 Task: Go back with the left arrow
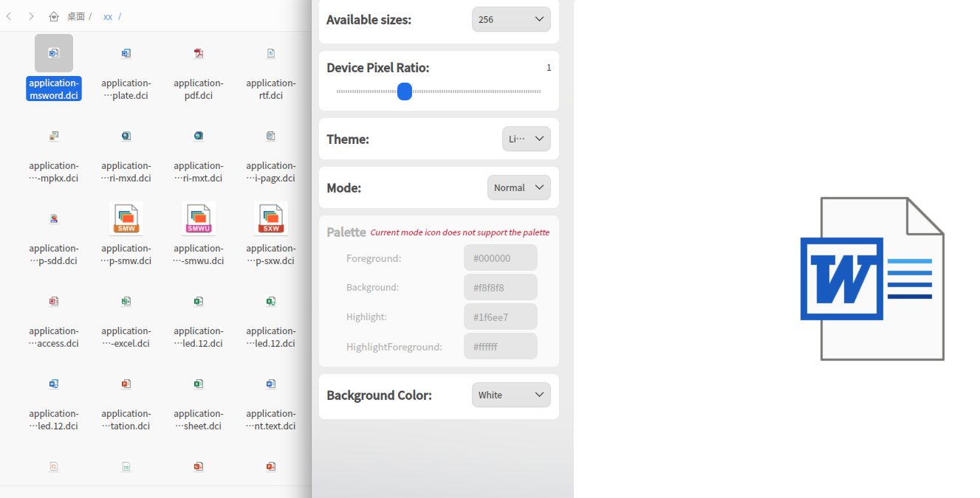[x=9, y=16]
